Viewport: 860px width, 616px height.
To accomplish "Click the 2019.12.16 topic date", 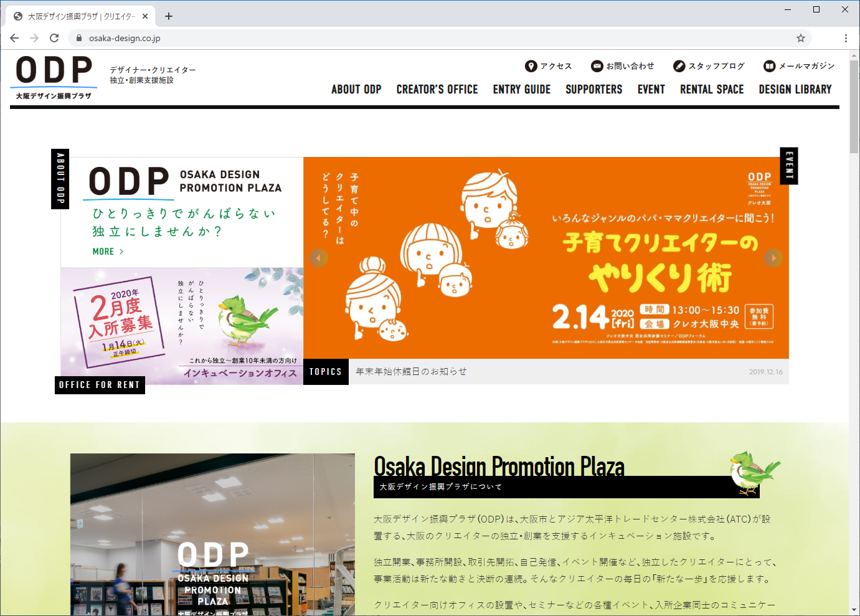I will [766, 372].
